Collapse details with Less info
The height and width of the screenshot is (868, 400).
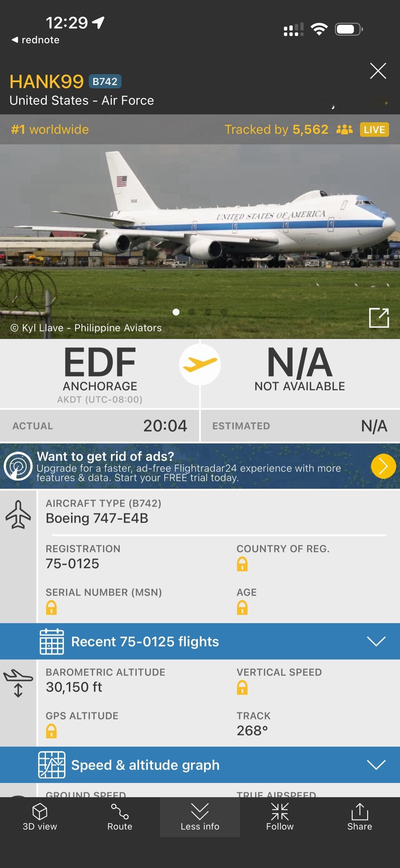(x=200, y=817)
